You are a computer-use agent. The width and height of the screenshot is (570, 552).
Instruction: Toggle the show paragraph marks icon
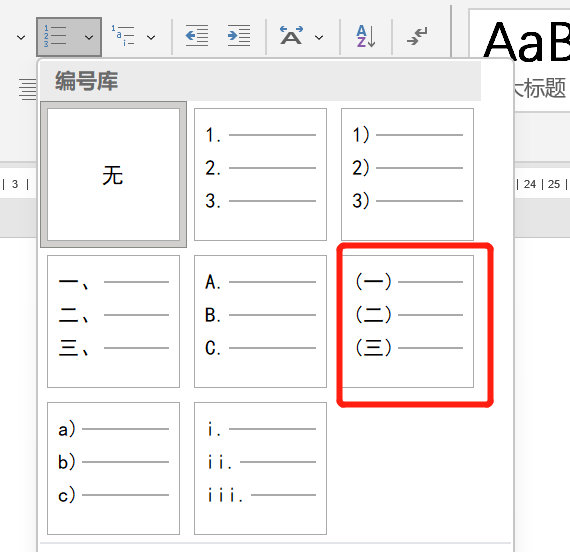tap(417, 36)
